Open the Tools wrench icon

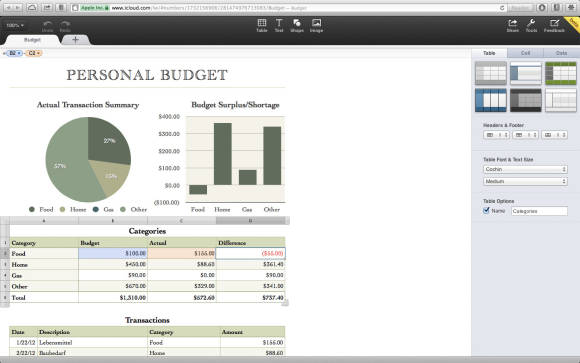pos(531,25)
